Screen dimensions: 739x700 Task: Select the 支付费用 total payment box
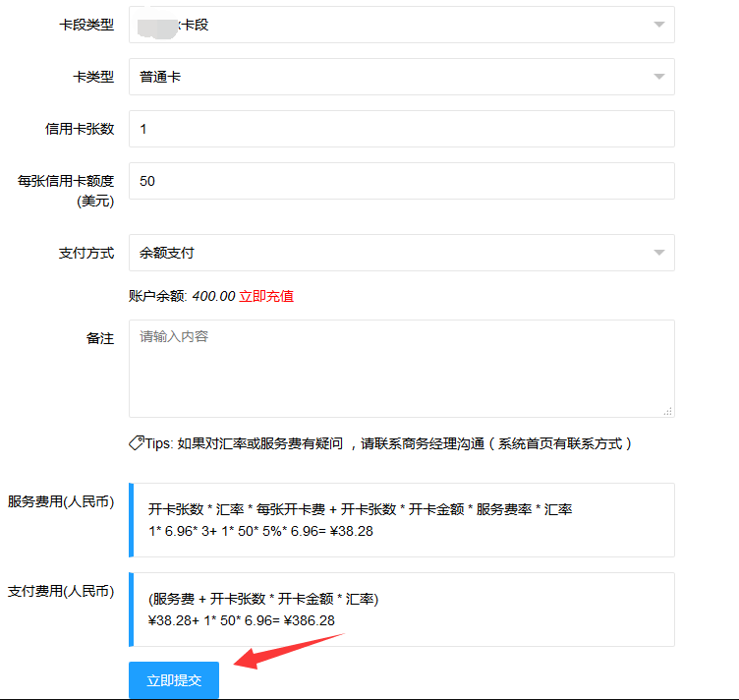(x=401, y=610)
